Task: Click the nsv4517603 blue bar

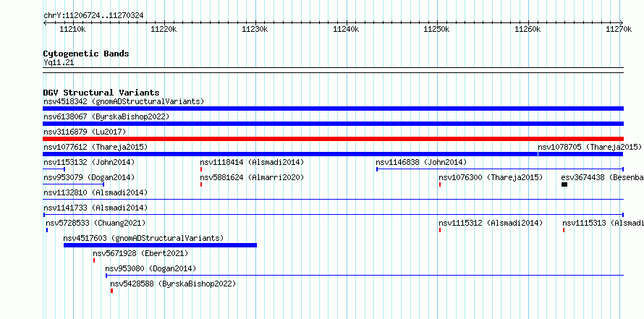Action: click(160, 245)
